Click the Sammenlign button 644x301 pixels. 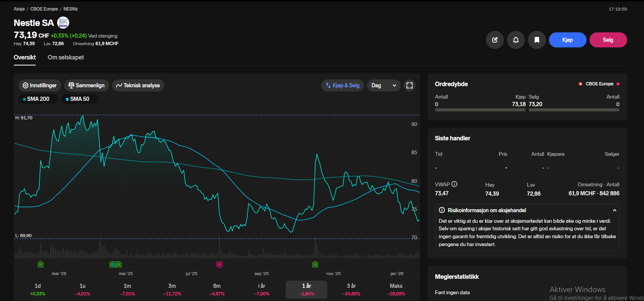pos(87,85)
